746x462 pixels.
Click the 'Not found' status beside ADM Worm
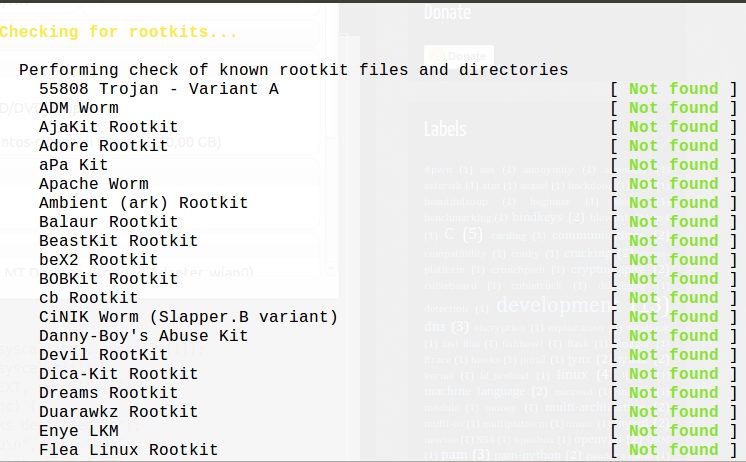pyautogui.click(x=673, y=108)
